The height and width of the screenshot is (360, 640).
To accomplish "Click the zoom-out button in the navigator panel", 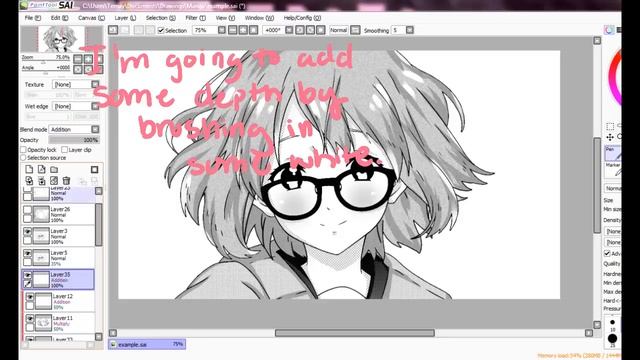I will click(78, 59).
